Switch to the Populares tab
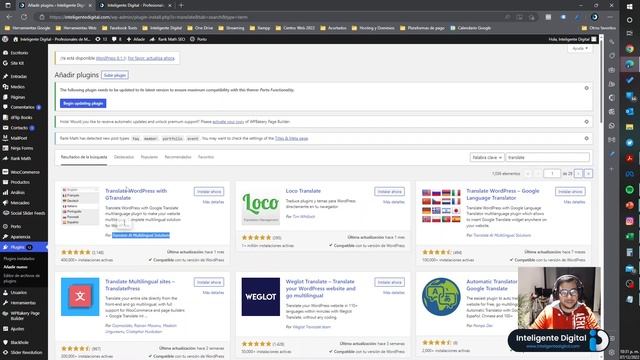640x360 pixels. pos(149,157)
